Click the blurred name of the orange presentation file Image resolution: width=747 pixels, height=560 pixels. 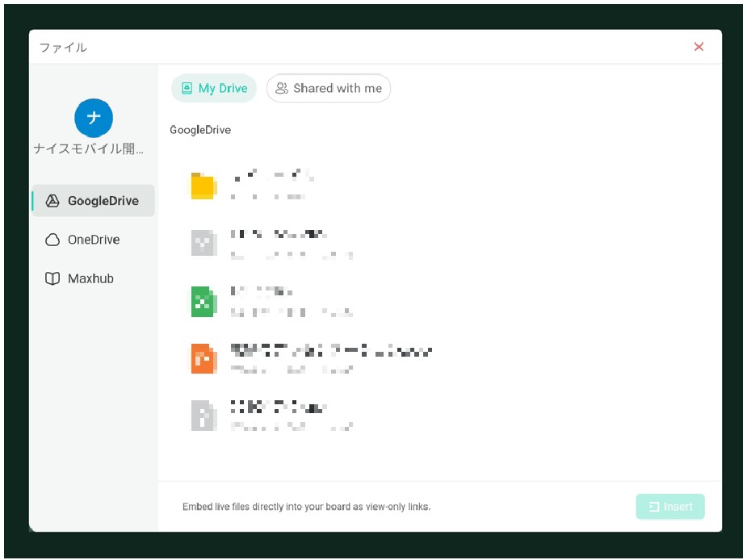332,351
